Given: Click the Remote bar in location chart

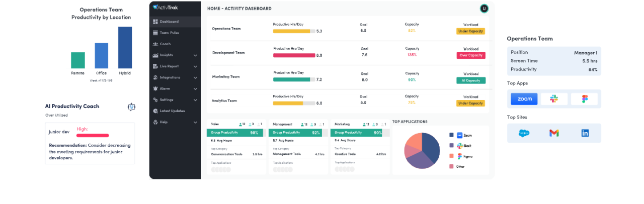Looking at the screenshot, I should 78,60.
